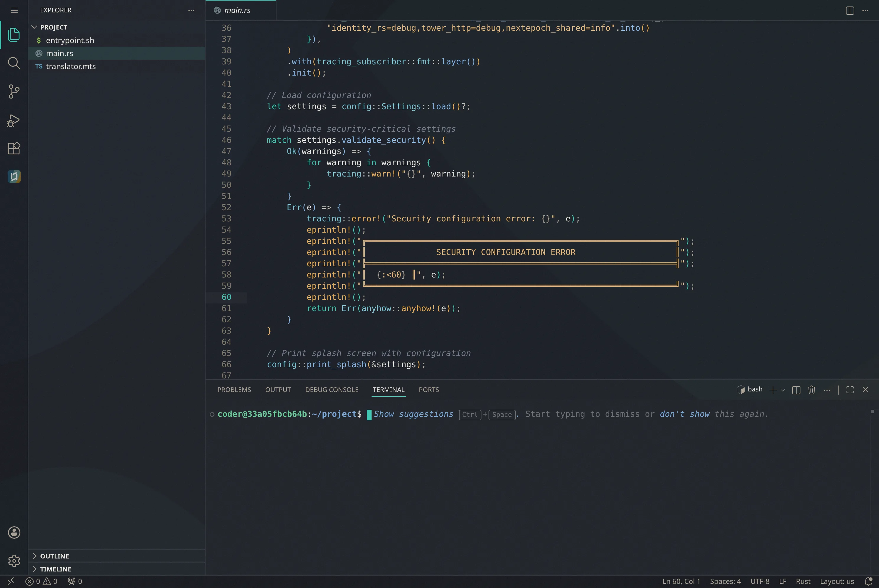Expand the TIMELINE section
Viewport: 879px width, 588px height.
click(116, 569)
